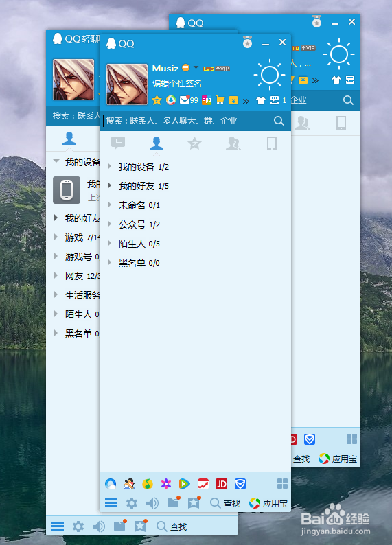Click avatar in QQ轻聊 window
The image size is (392, 545).
[73, 80]
